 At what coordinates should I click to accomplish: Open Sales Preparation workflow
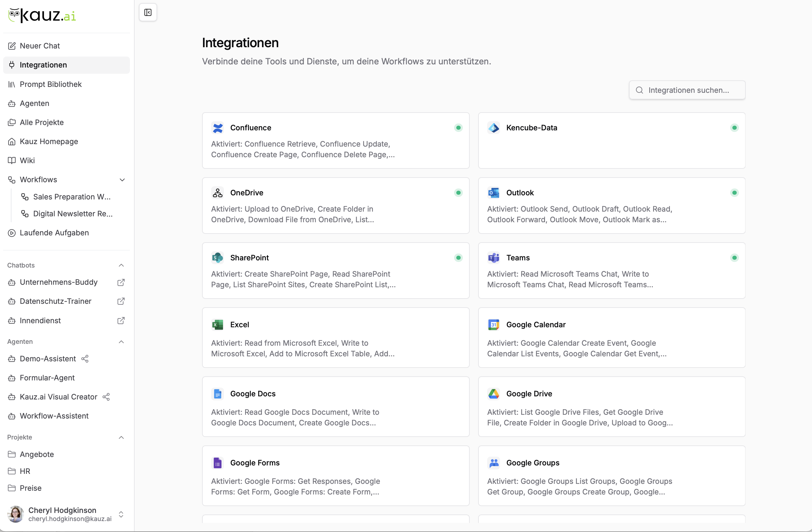72,197
